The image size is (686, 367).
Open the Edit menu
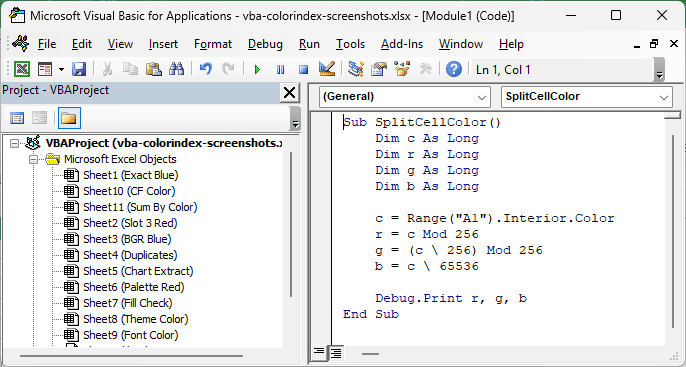(x=82, y=44)
